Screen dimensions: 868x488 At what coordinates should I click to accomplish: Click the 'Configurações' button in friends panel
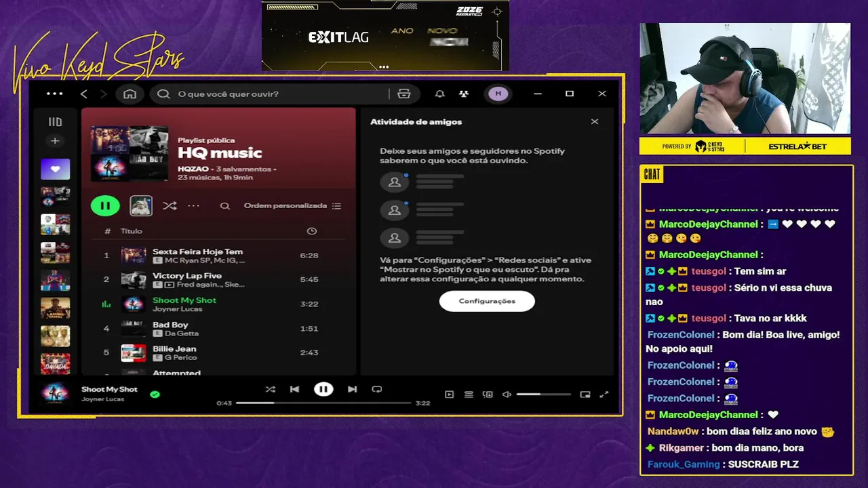(487, 301)
